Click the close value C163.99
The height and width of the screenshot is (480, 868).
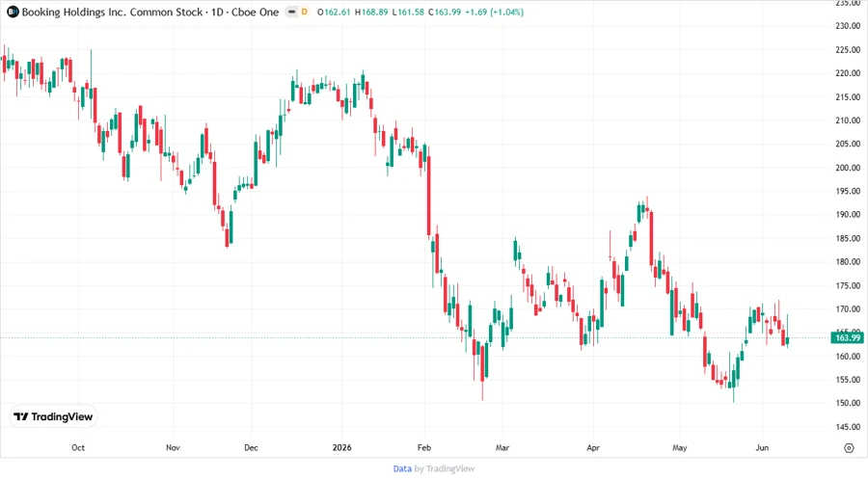pos(445,13)
